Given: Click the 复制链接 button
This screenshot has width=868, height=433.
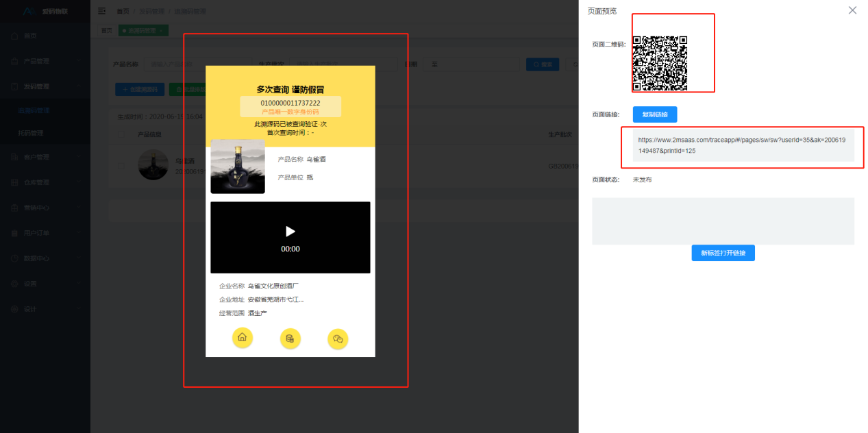Looking at the screenshot, I should [x=655, y=115].
